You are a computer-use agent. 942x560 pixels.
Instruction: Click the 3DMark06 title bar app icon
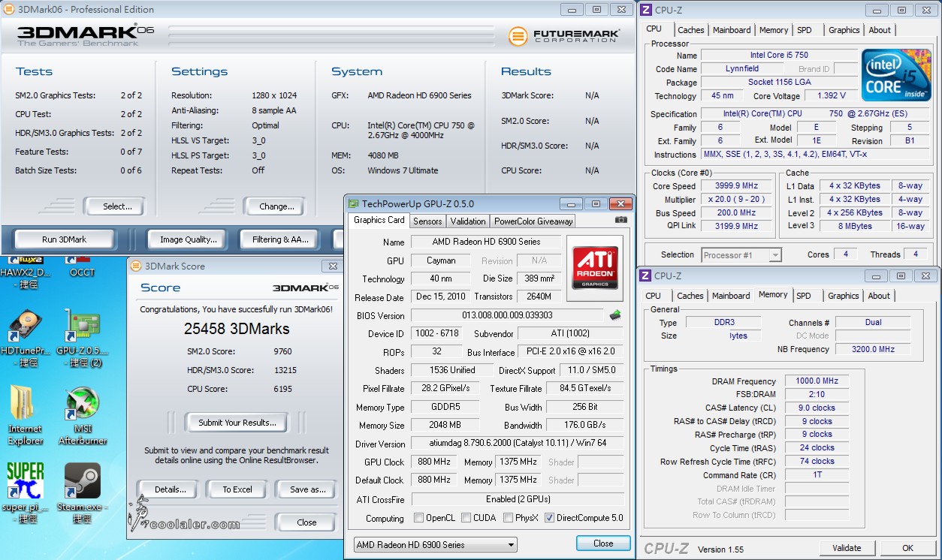pyautogui.click(x=10, y=10)
